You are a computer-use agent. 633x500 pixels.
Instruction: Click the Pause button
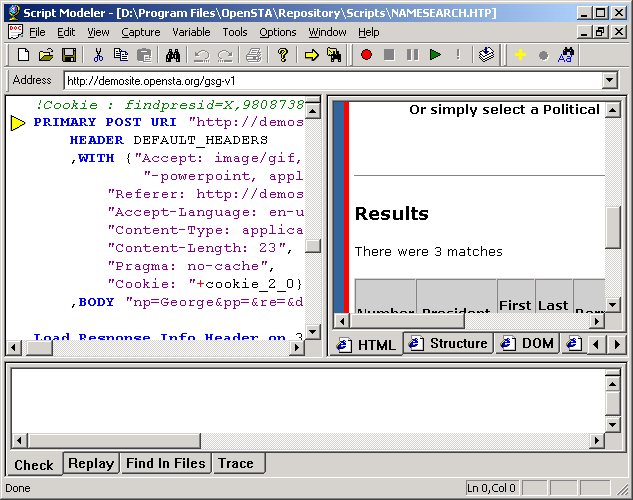pyautogui.click(x=412, y=54)
